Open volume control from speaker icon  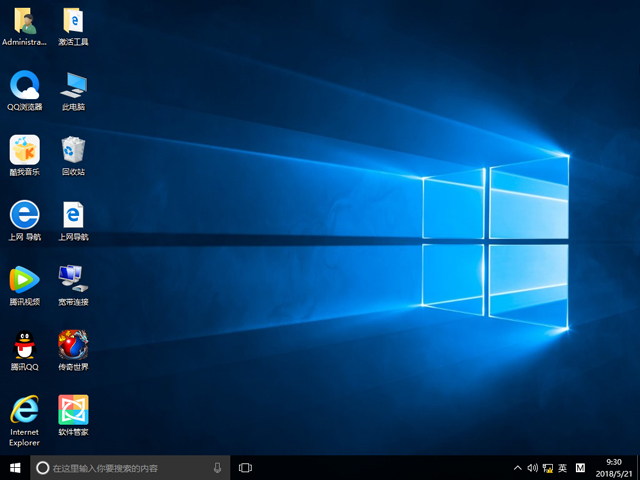(x=532, y=468)
